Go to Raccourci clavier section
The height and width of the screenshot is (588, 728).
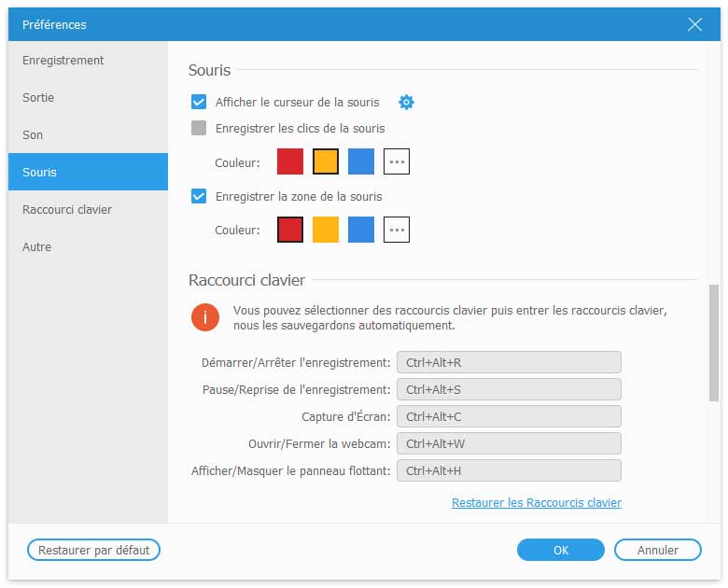tap(67, 210)
